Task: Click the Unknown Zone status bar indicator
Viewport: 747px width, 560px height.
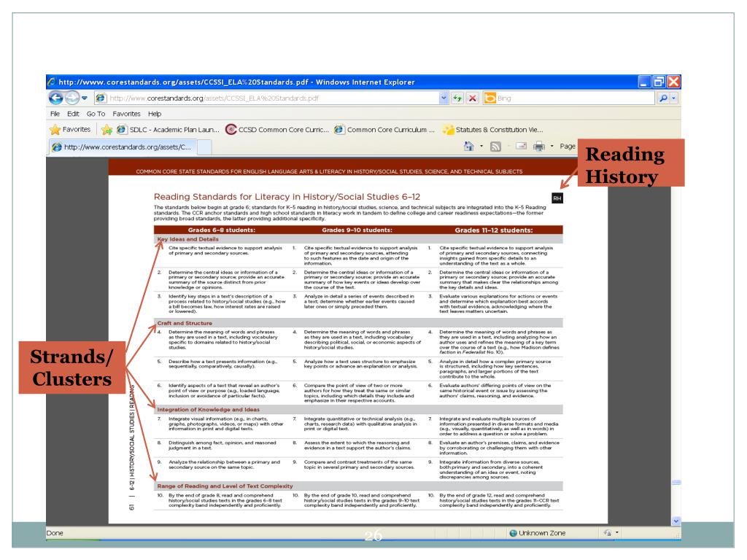Action: pyautogui.click(x=538, y=533)
